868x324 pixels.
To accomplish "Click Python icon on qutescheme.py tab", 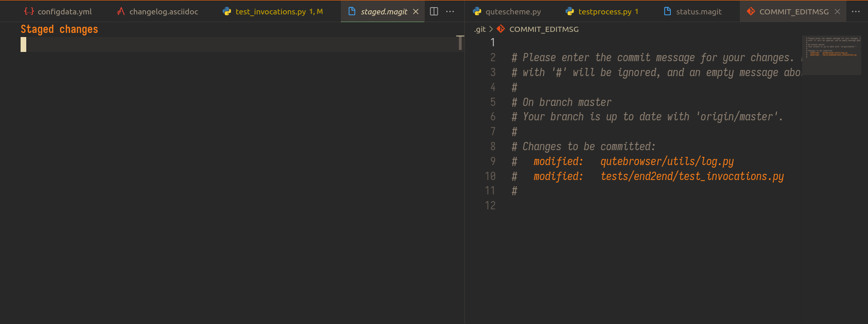I will [x=477, y=11].
